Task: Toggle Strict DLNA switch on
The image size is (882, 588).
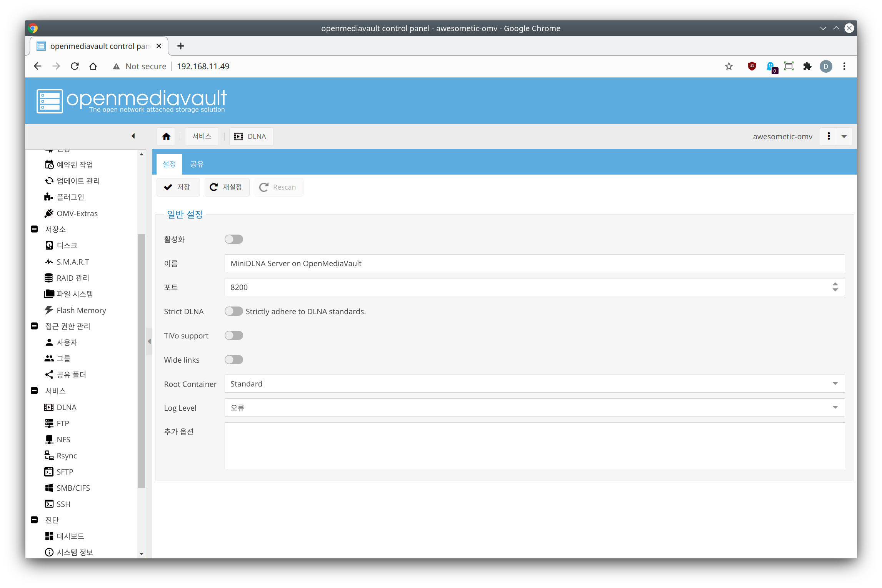Action: [x=234, y=311]
